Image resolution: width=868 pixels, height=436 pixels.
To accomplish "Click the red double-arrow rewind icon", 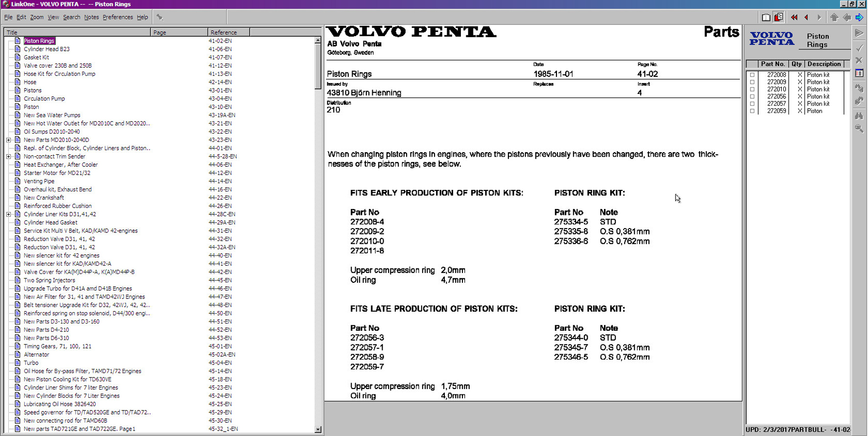I will [x=794, y=18].
